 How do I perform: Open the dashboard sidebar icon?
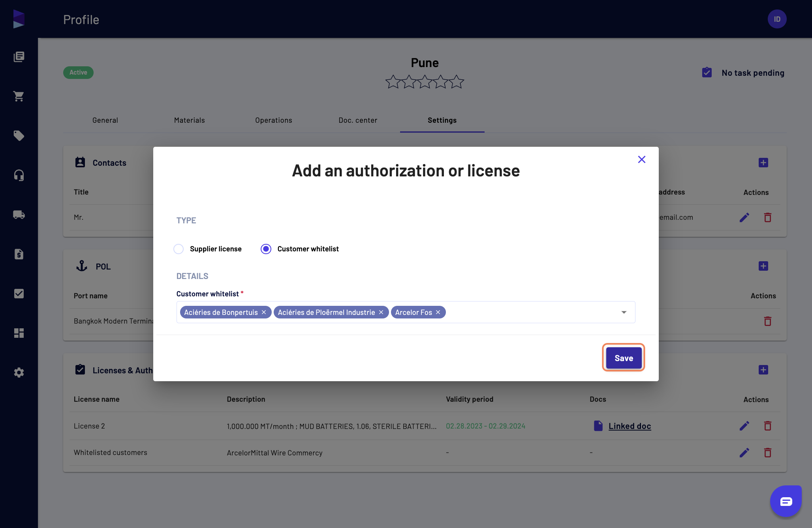19,333
